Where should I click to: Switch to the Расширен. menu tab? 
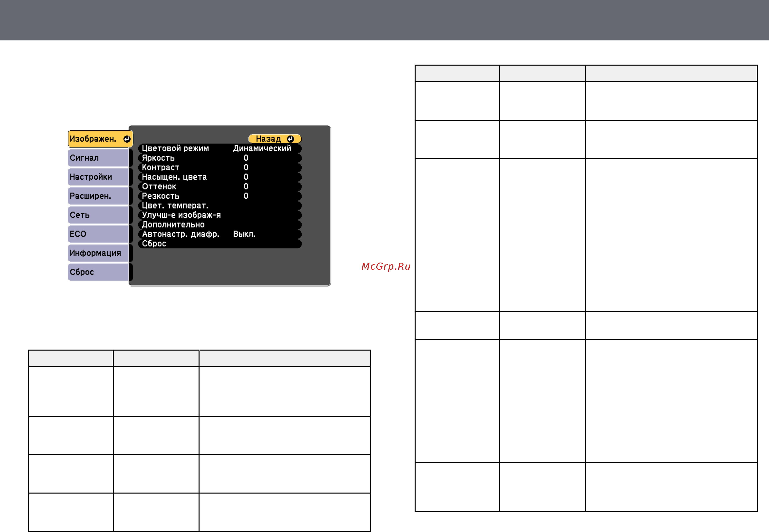(x=98, y=196)
